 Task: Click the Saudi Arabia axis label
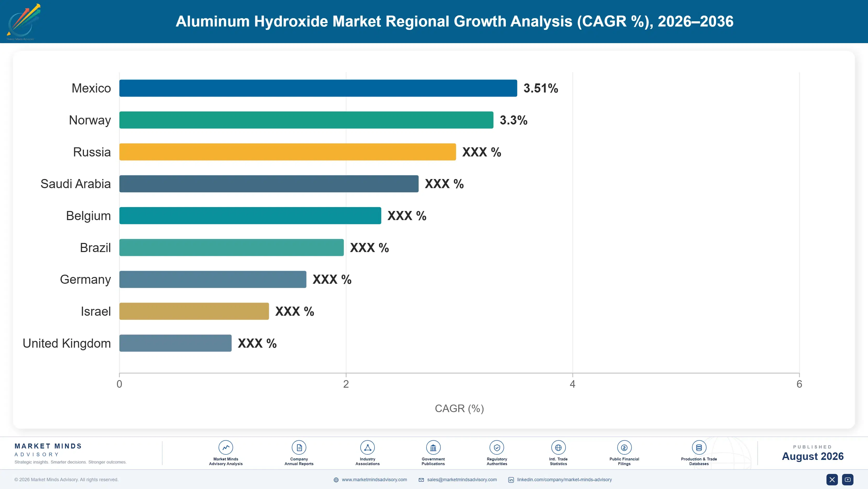pos(76,184)
